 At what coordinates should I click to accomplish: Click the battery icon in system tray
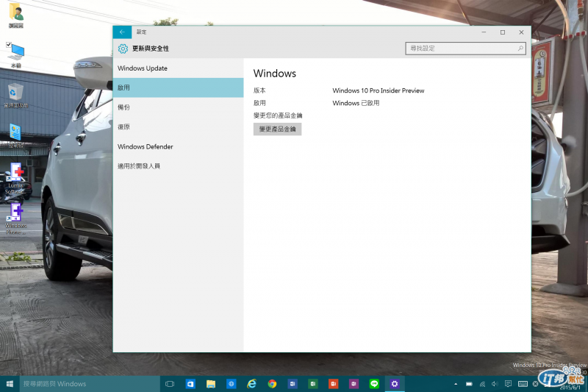pos(469,384)
